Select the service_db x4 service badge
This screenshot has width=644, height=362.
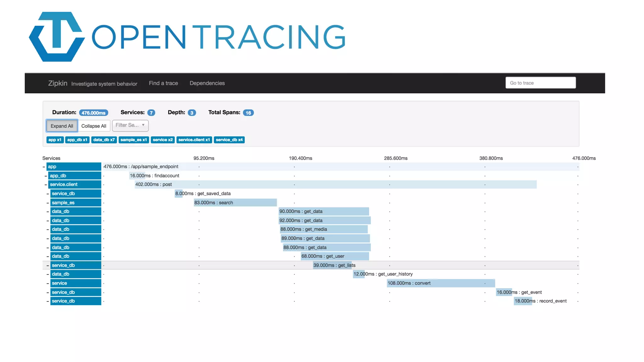point(229,140)
